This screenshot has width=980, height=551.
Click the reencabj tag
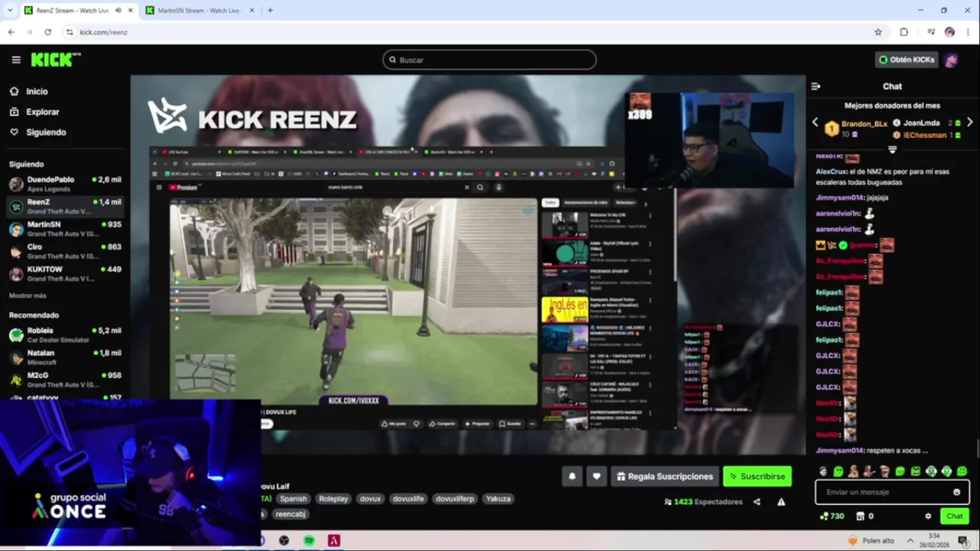point(290,514)
